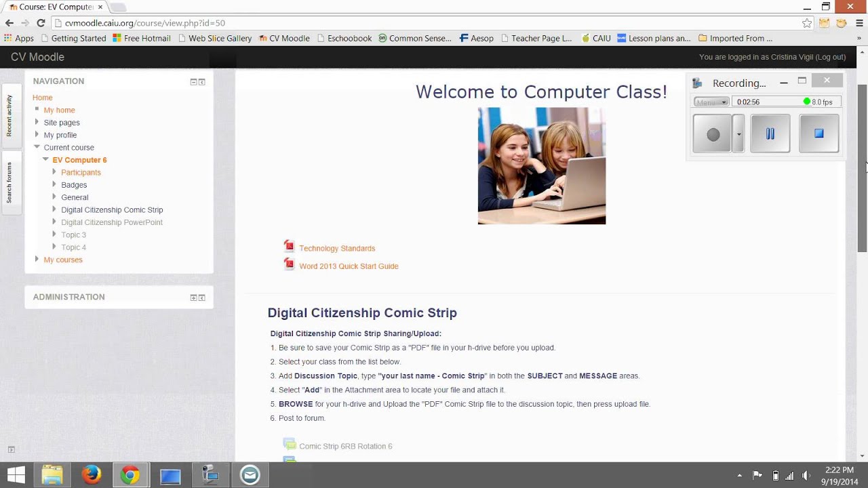868x488 pixels.
Task: Click the two girls at laptop image
Action: pyautogui.click(x=541, y=165)
